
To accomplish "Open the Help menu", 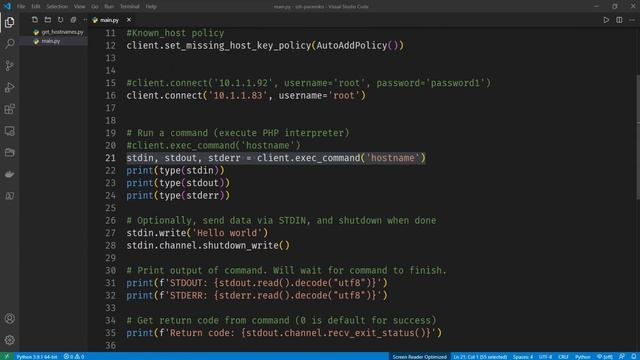I will point(151,7).
